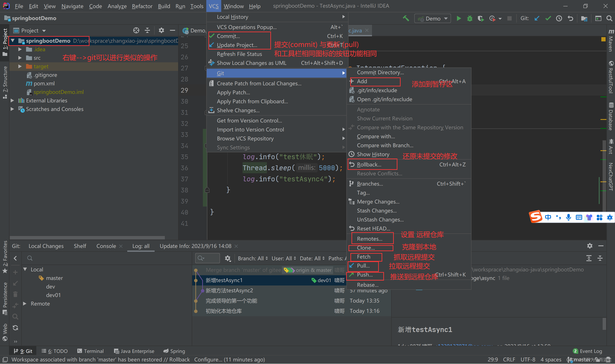The width and height of the screenshot is (615, 364).
Task: Click the project tree horizontal scrollbar
Action: point(87,237)
